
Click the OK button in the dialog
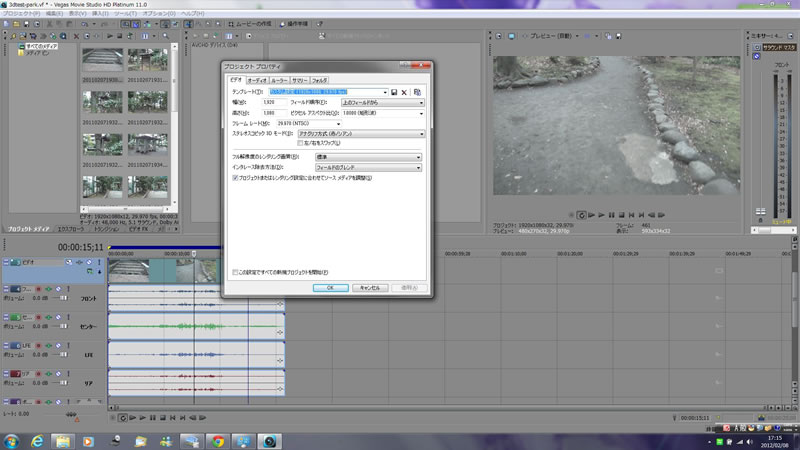point(329,287)
